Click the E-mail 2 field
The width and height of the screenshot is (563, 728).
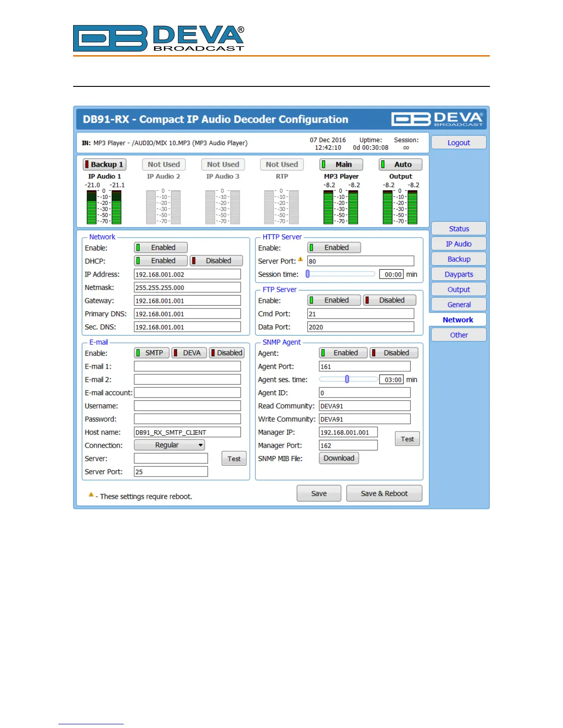tap(187, 380)
